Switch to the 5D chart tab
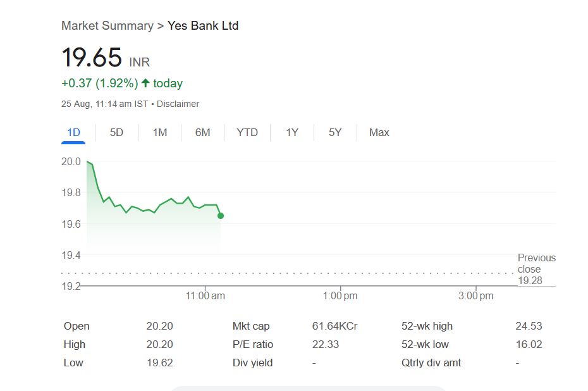 click(116, 132)
